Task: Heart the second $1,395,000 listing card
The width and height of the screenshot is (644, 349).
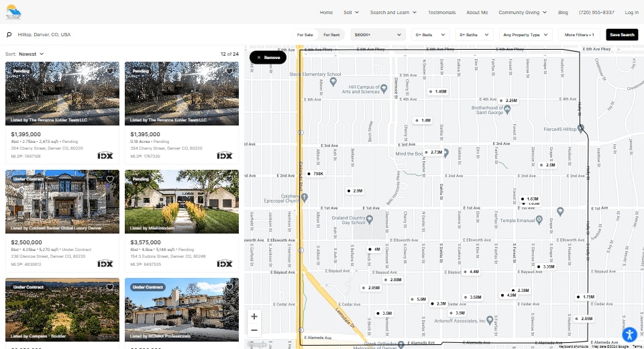Action: (229, 71)
